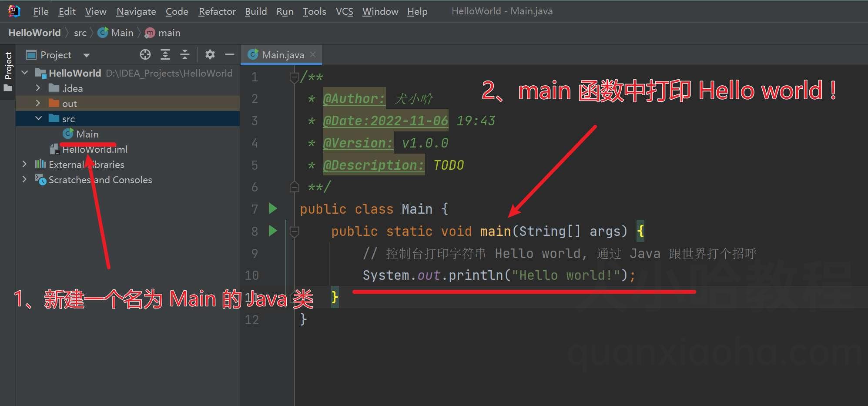Collapse the src folder
The height and width of the screenshot is (406, 868).
39,119
